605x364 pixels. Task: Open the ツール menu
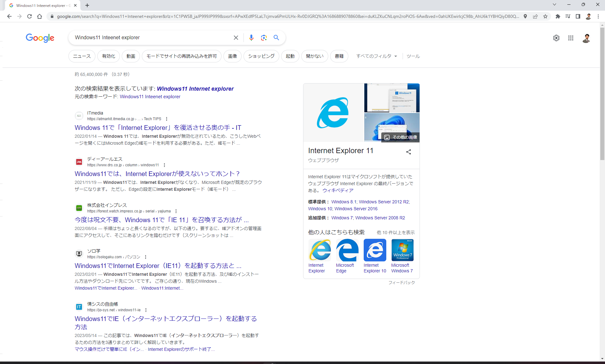pos(413,56)
